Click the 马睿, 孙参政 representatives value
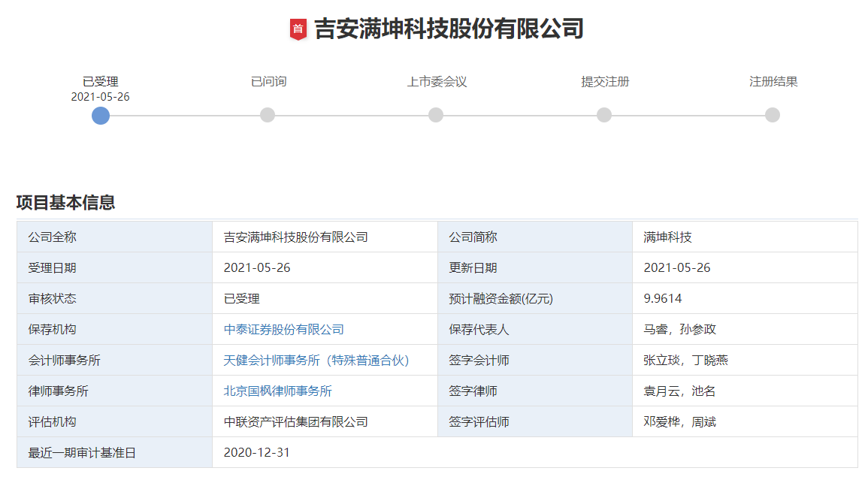Viewport: 868px width, 477px height. pyautogui.click(x=679, y=329)
